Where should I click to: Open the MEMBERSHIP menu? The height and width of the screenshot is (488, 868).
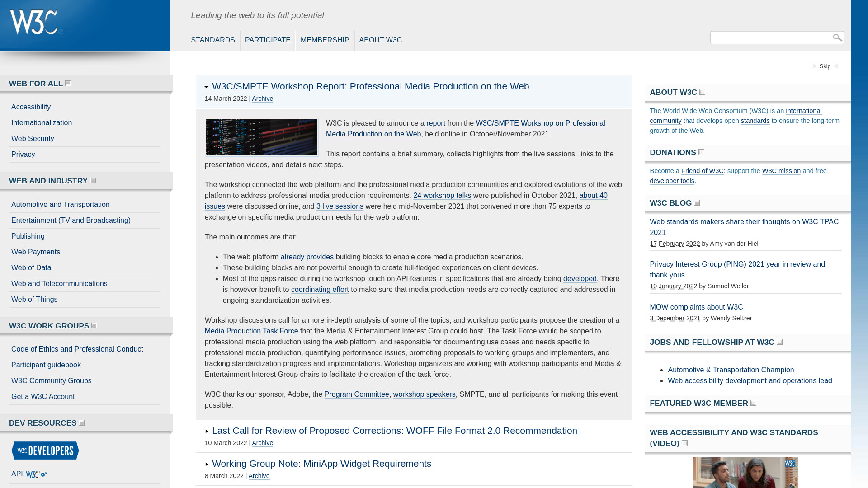325,40
